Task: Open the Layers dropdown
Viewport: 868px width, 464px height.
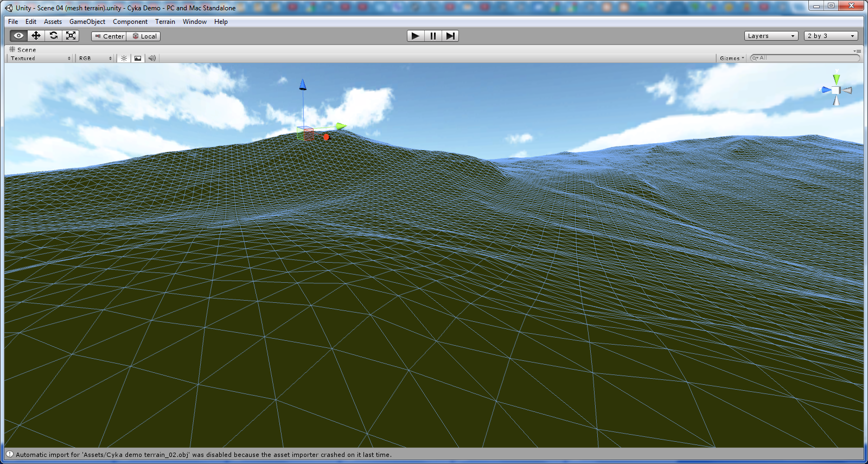Action: [x=771, y=36]
